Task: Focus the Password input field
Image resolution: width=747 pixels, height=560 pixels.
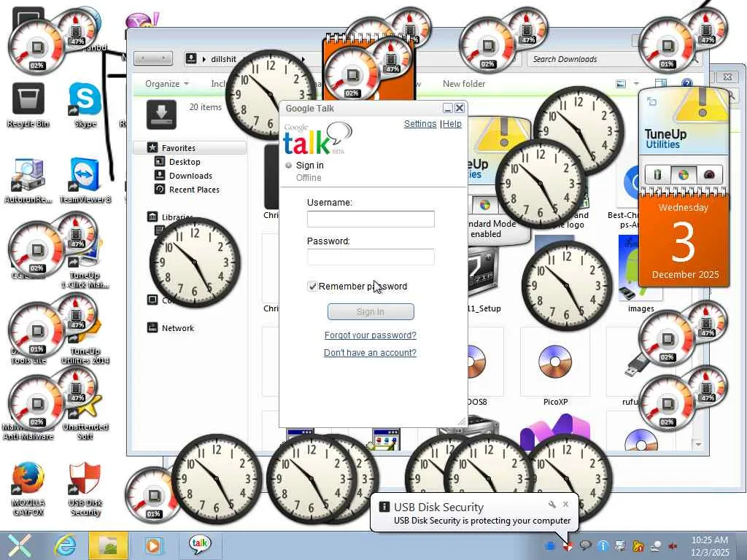Action: coord(371,257)
